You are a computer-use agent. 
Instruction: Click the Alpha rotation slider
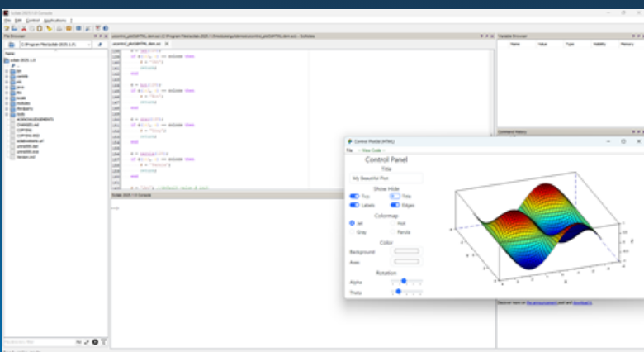coord(405,282)
